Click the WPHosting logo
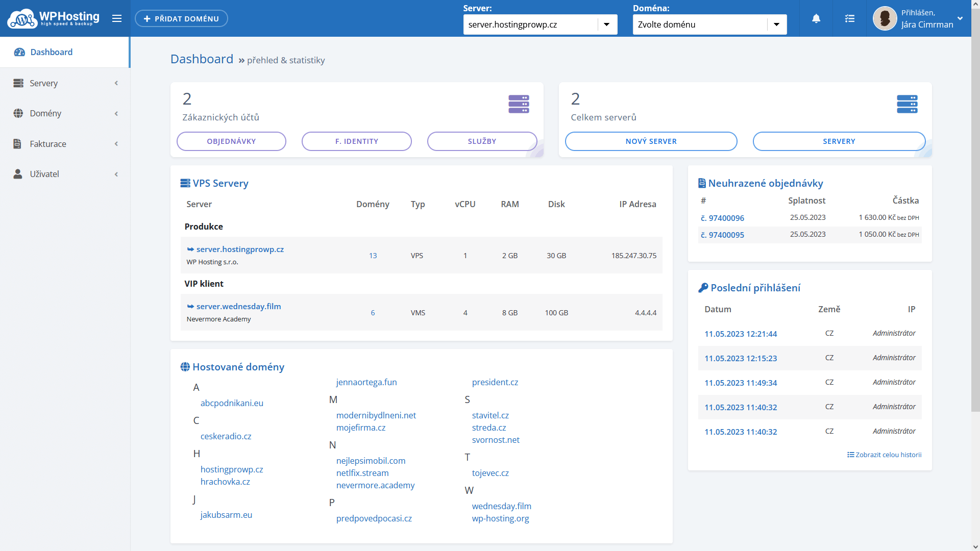Image resolution: width=980 pixels, height=551 pixels. tap(54, 19)
